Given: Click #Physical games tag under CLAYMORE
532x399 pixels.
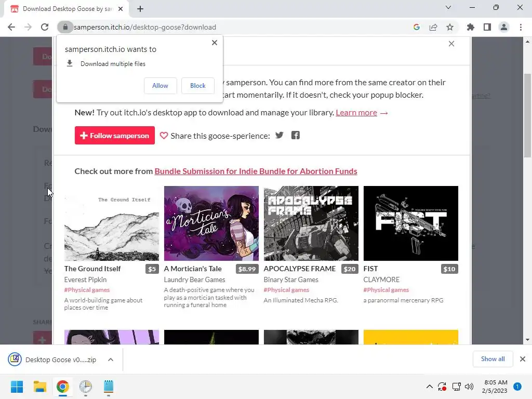Looking at the screenshot, I should [386, 290].
